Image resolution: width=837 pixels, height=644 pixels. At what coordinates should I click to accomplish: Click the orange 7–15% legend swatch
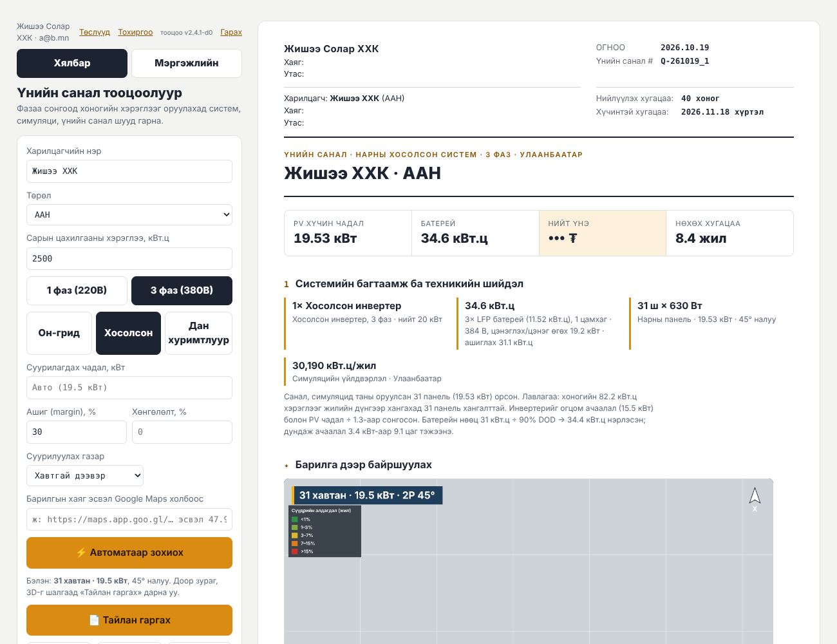point(295,544)
